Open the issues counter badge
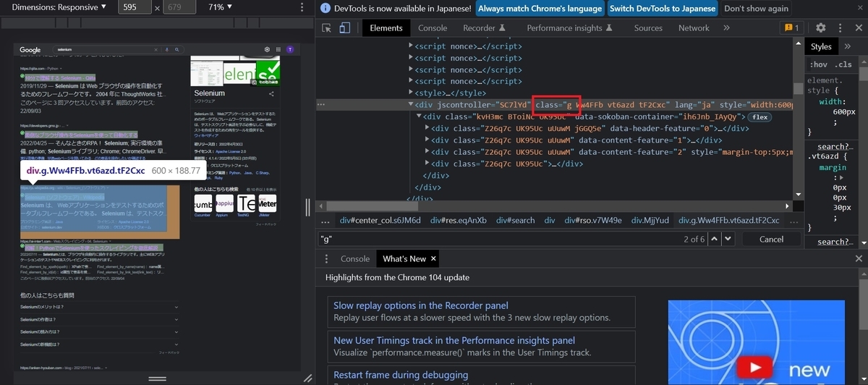Image resolution: width=868 pixels, height=385 pixels. pyautogui.click(x=791, y=28)
